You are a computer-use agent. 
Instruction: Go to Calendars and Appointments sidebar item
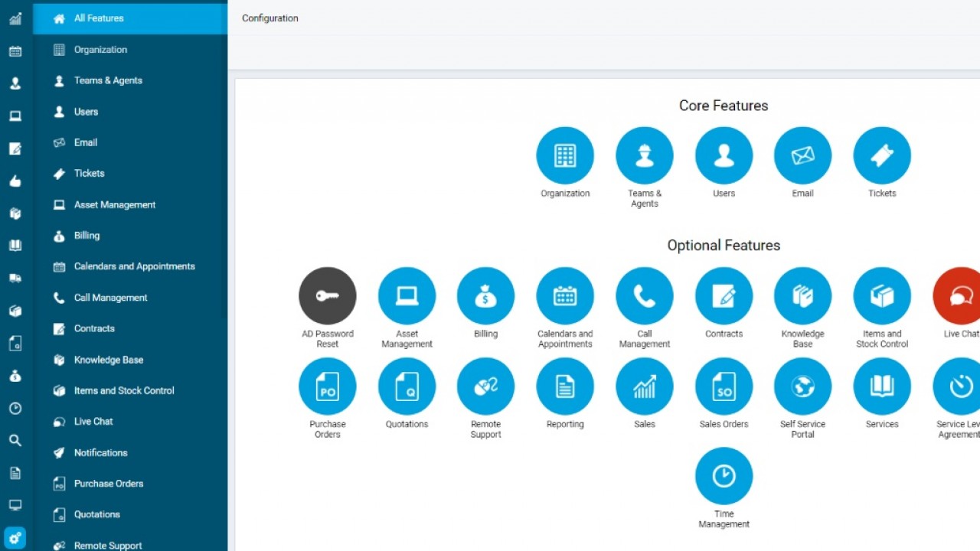click(134, 267)
